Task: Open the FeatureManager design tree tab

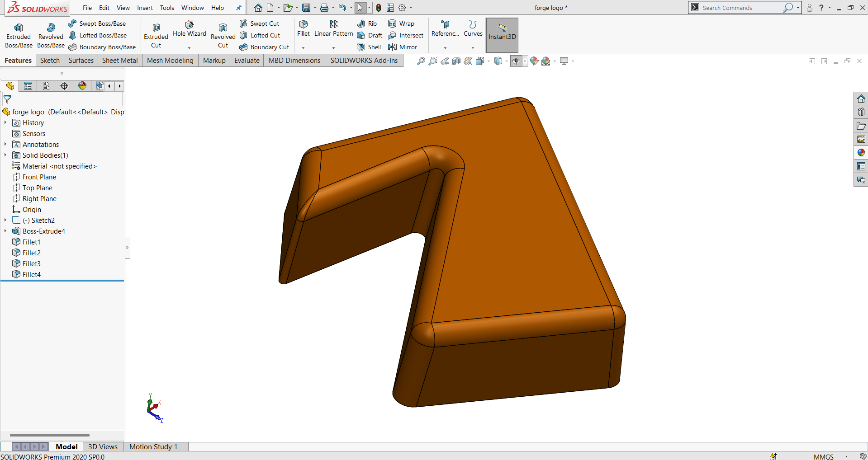Action: pos(10,86)
